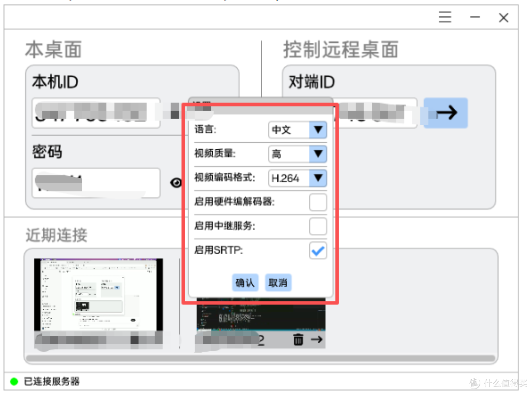The image size is (532, 394).
Task: Click the 密码 field
Action: coord(96,183)
